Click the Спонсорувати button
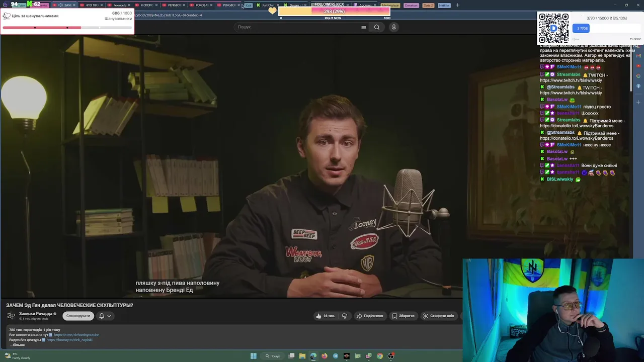Viewport: 644px width, 362px height. pyautogui.click(x=78, y=316)
